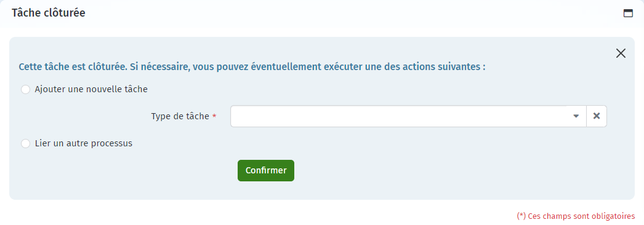
Task: Click the Cette tâche est clôturée sentence
Action: 73,67
